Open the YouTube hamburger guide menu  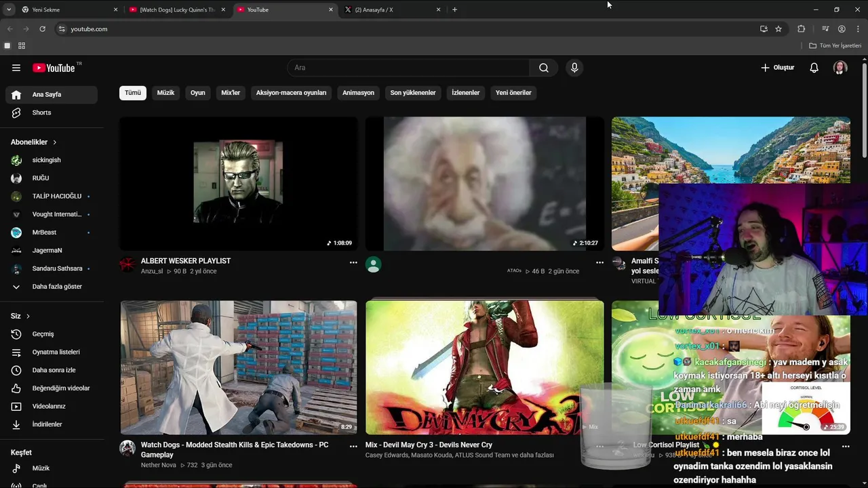[16, 68]
